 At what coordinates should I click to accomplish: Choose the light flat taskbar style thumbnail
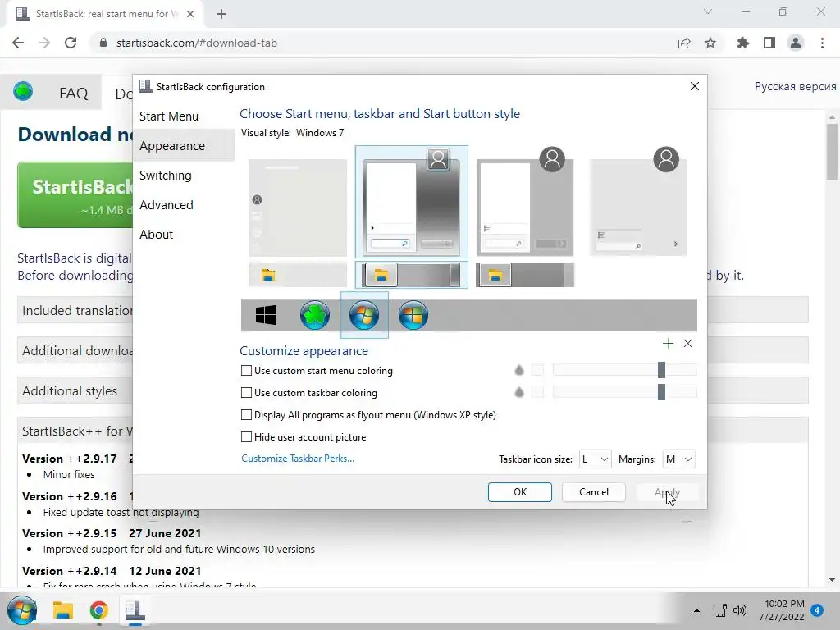tap(298, 275)
